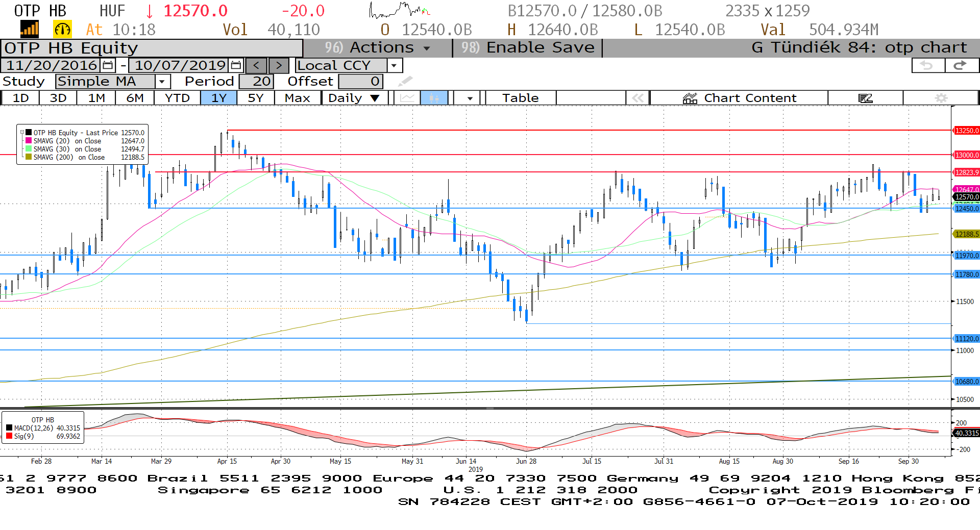The width and height of the screenshot is (980, 530).
Task: Open the chart type options dropdown arrow
Action: (470, 98)
